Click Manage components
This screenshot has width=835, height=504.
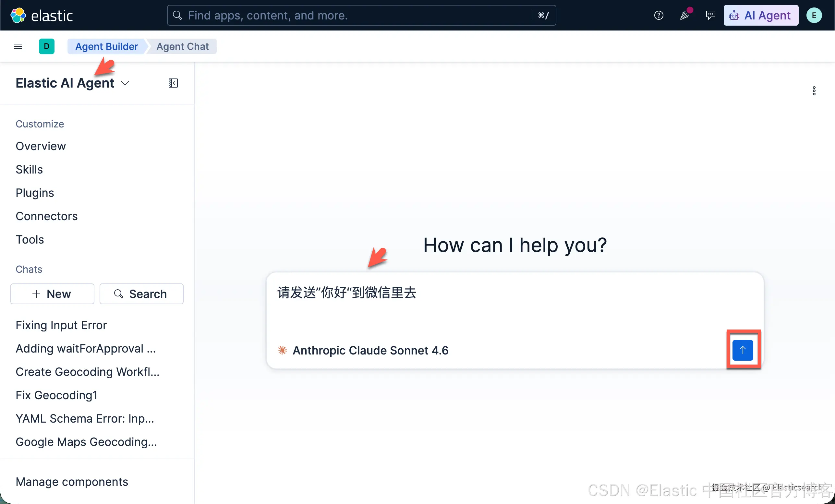click(72, 482)
